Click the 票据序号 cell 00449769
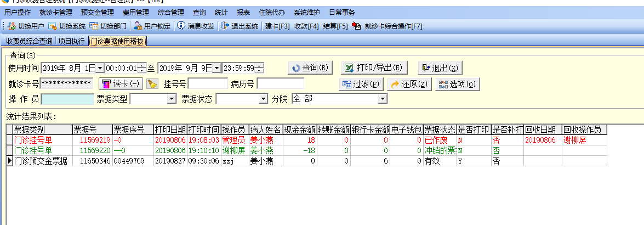Image resolution: width=644 pixels, height=225 pixels. pyautogui.click(x=133, y=161)
